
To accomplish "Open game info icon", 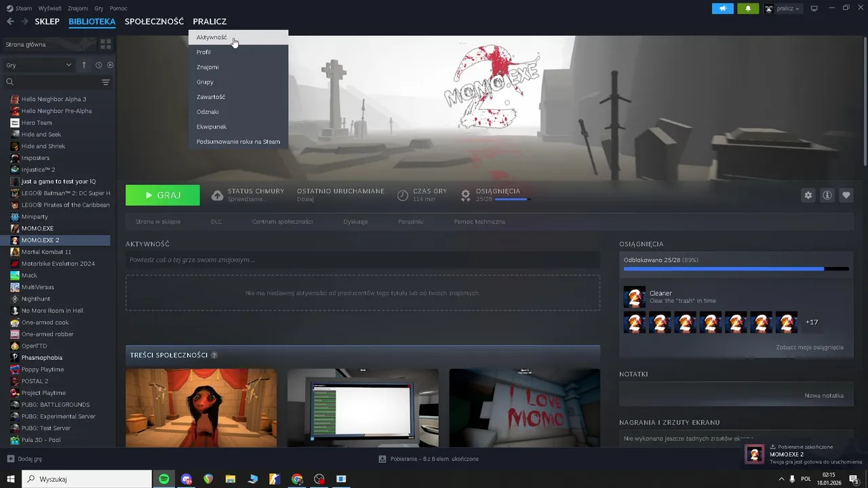I will [827, 195].
